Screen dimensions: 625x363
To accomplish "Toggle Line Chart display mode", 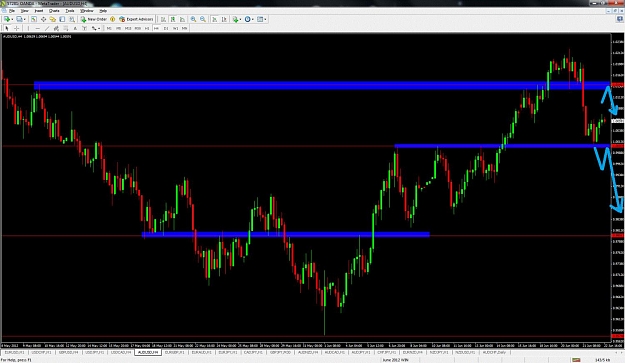I will click(x=183, y=19).
